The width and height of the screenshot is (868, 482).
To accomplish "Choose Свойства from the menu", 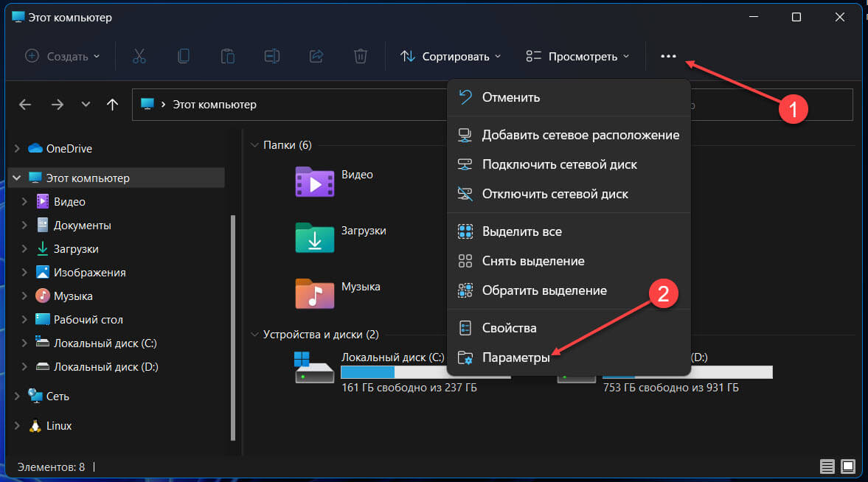I will 569,328.
